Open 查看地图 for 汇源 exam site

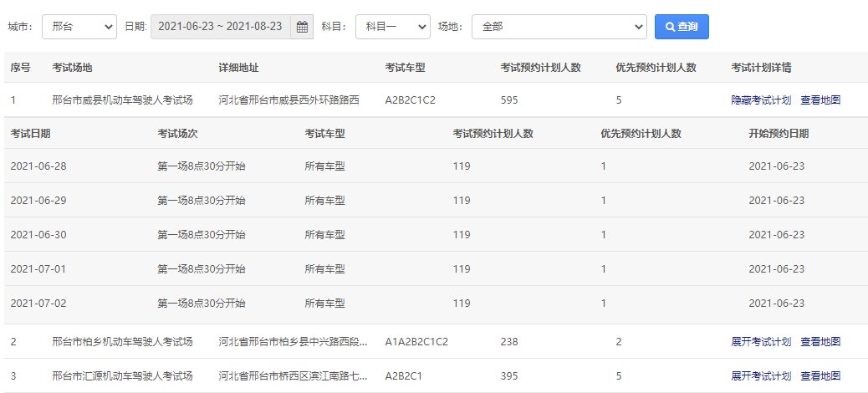pos(820,376)
